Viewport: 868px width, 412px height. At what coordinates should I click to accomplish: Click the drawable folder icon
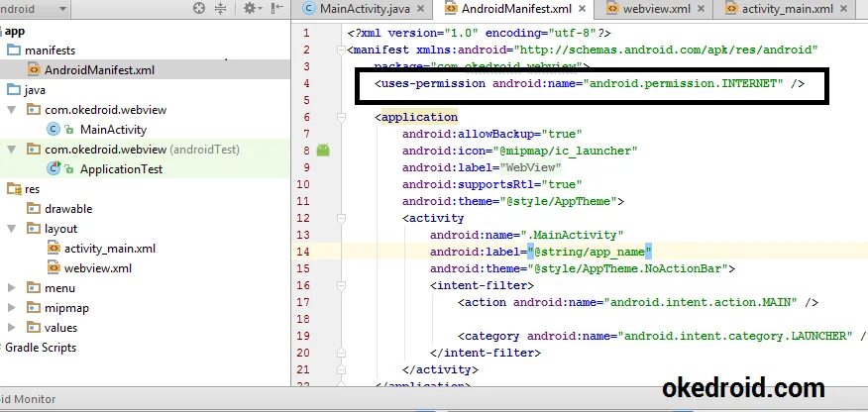pyautogui.click(x=34, y=209)
